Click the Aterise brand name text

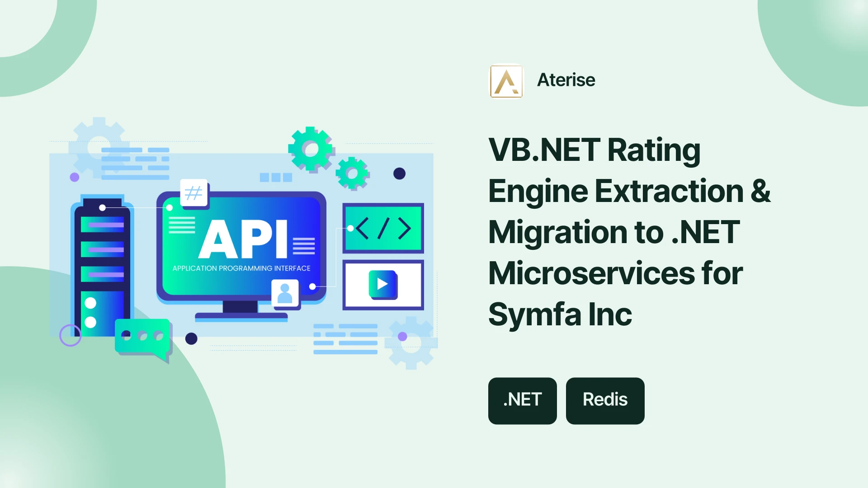click(566, 80)
